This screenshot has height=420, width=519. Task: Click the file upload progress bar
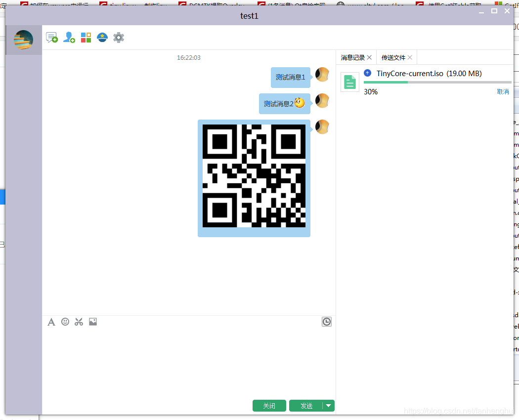[x=437, y=82]
